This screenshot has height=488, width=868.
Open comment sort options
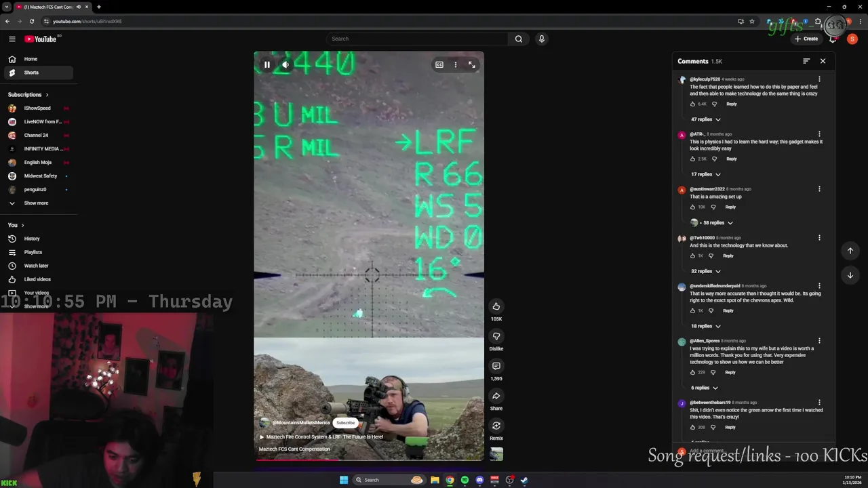(x=806, y=61)
